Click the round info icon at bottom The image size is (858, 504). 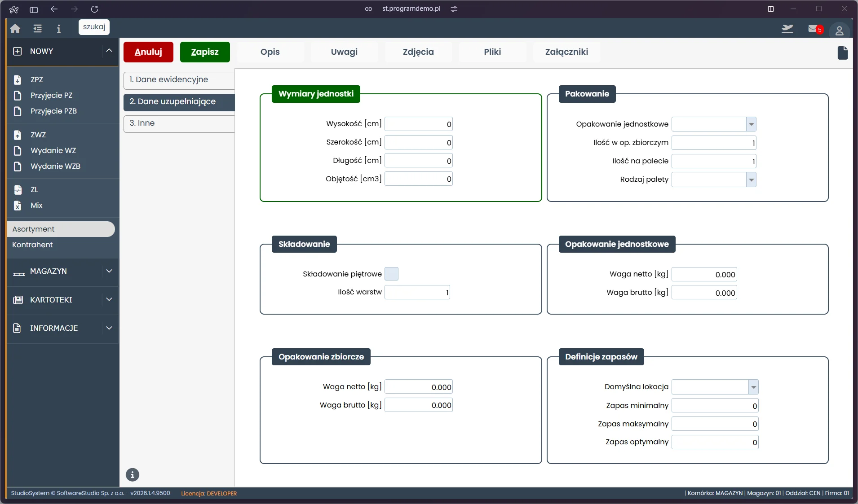click(133, 474)
